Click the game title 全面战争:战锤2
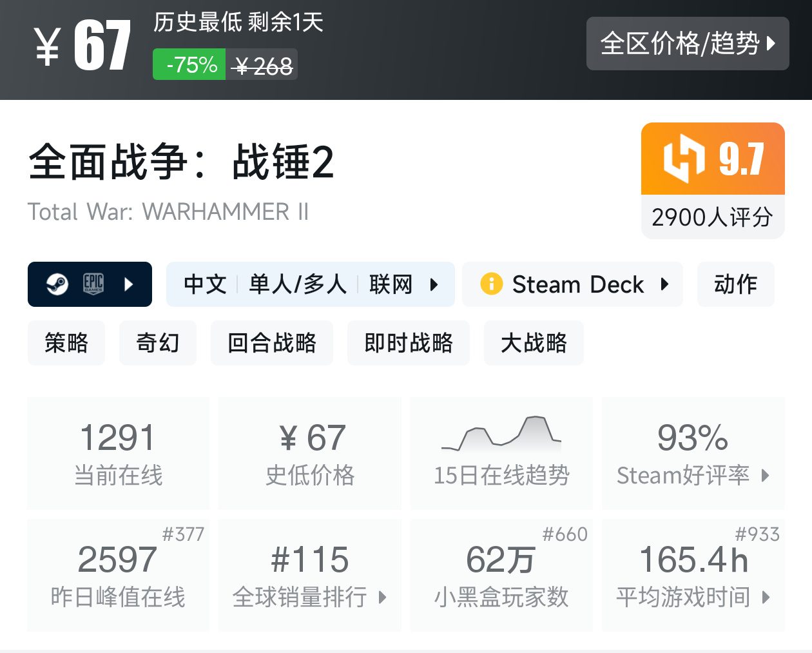The height and width of the screenshot is (653, 812). (x=181, y=162)
